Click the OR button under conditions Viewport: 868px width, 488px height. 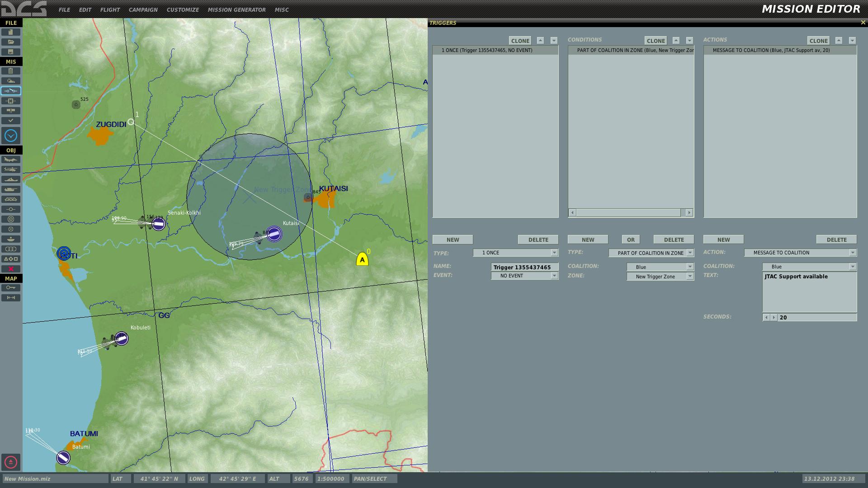(631, 239)
